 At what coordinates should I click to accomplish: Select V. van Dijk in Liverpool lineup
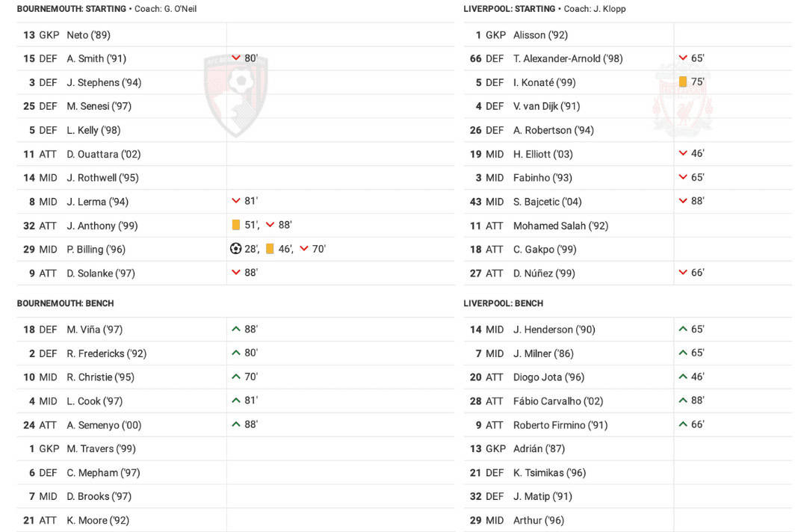tap(546, 106)
